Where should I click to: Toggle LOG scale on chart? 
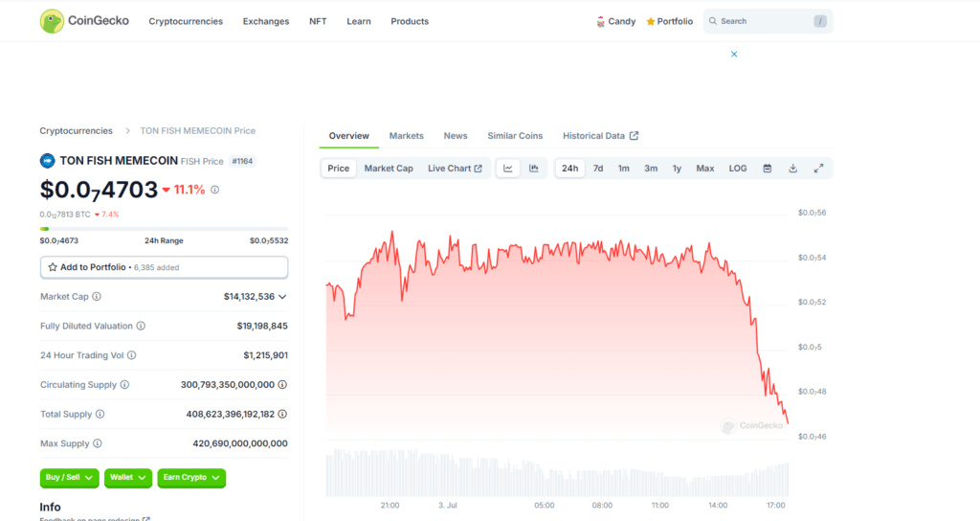tap(738, 169)
